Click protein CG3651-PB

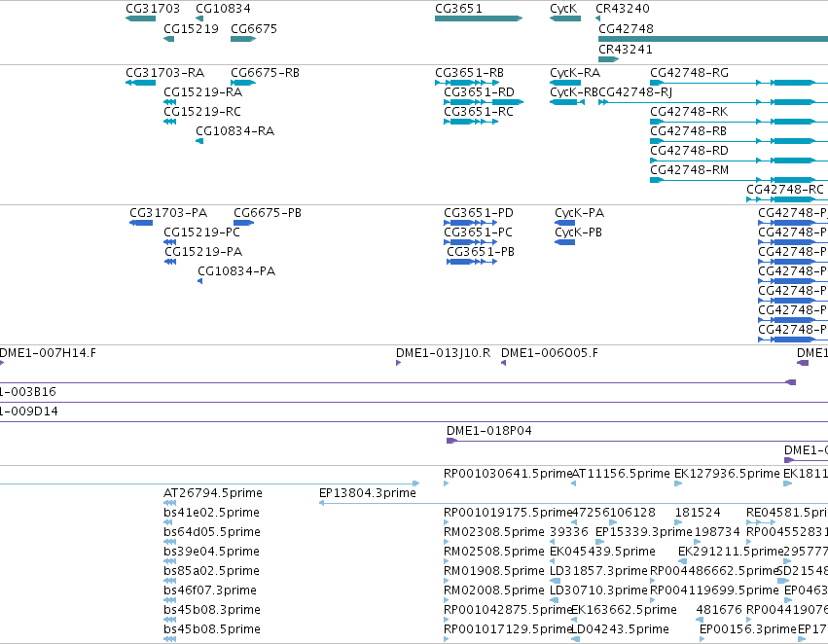[481, 252]
